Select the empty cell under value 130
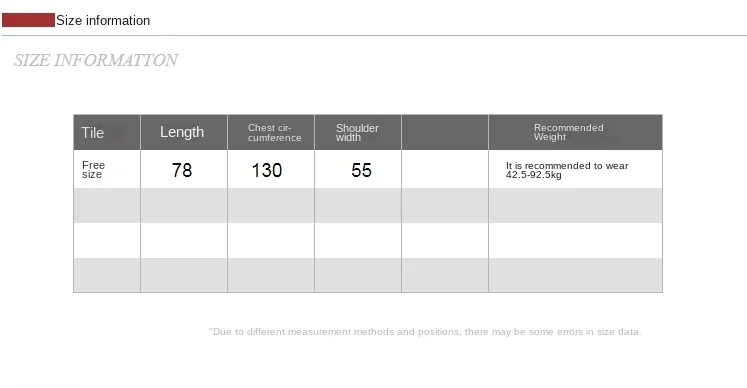The width and height of the screenshot is (747, 388). pyautogui.click(x=271, y=205)
